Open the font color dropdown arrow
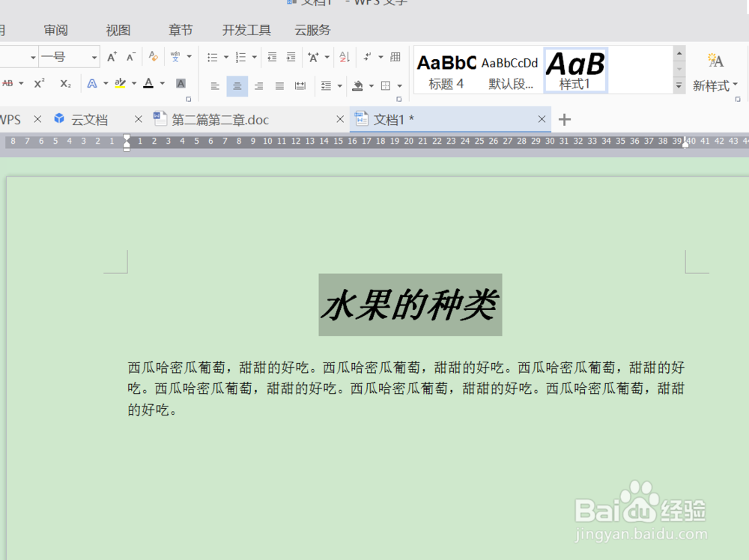Image resolution: width=749 pixels, height=560 pixels. 162,83
